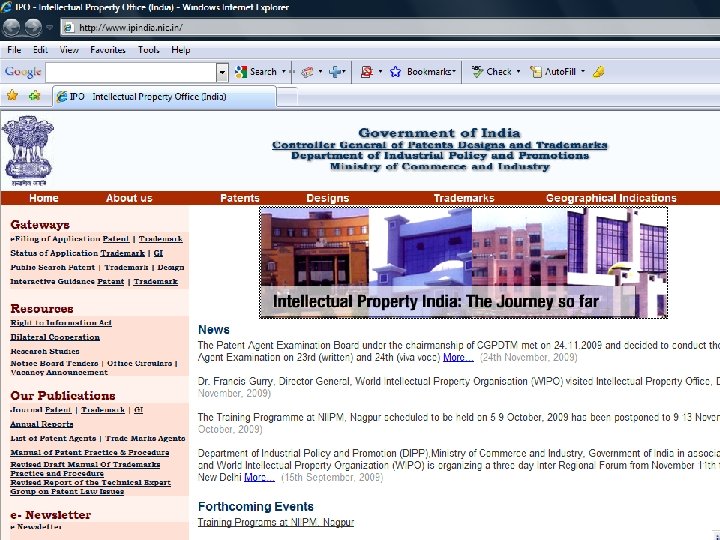Open the Help menu
This screenshot has height=540, width=720.
click(181, 50)
